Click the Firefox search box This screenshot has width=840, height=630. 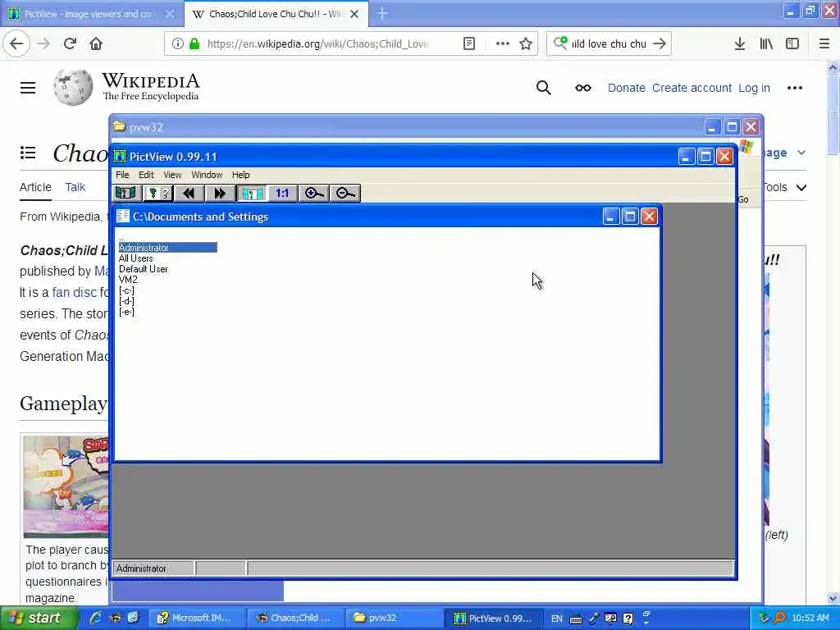[609, 44]
